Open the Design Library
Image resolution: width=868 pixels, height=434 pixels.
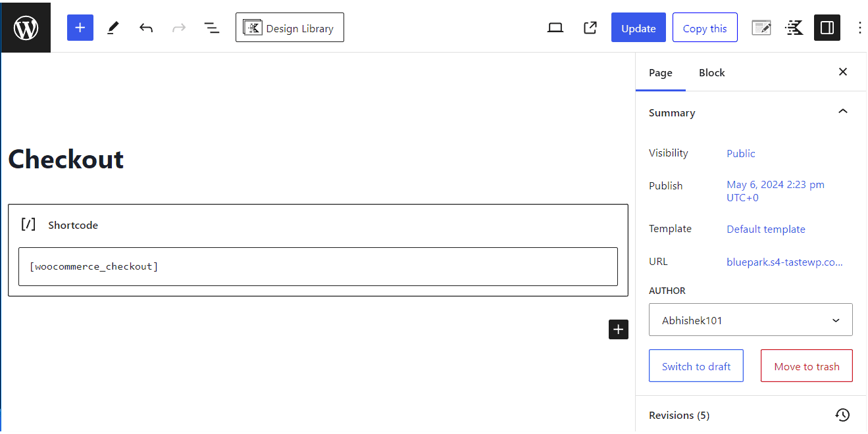pyautogui.click(x=290, y=27)
